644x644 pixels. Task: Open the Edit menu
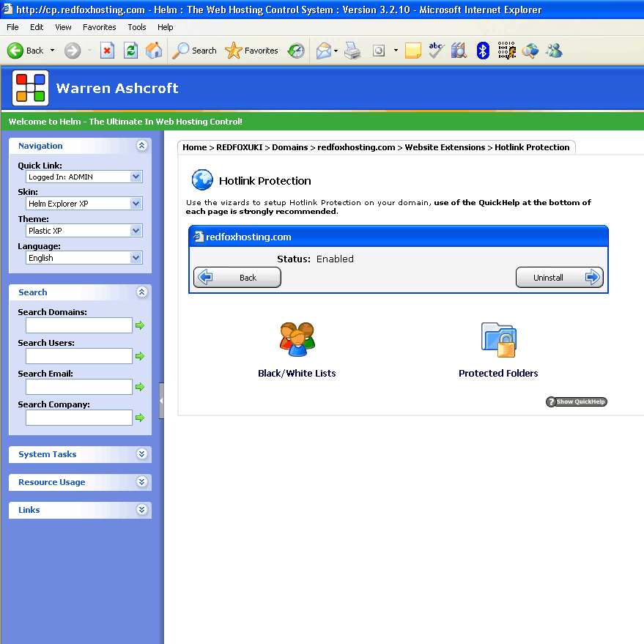click(37, 27)
